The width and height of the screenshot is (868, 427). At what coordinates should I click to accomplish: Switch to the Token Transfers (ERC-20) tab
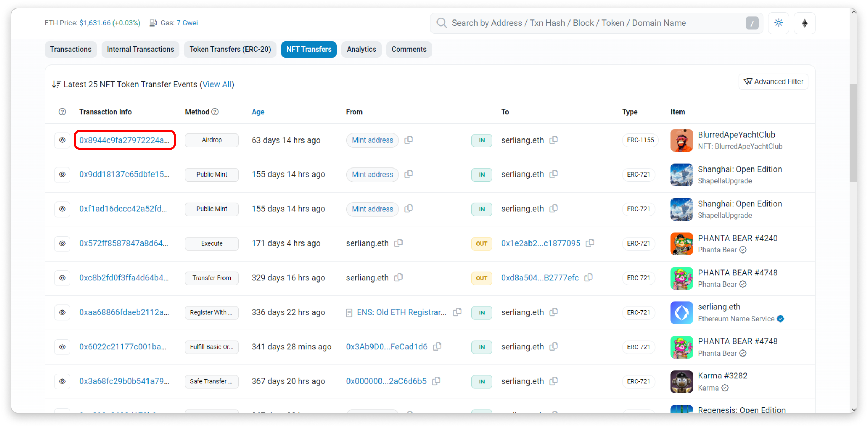(x=230, y=49)
